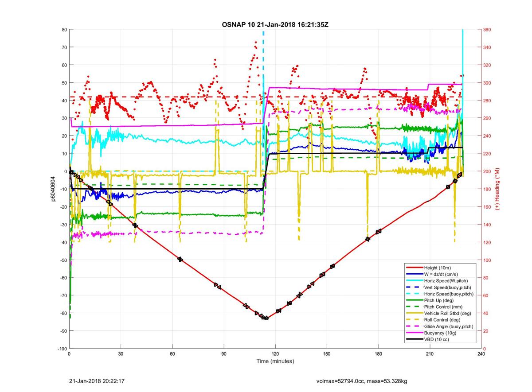This screenshot has height=392, width=532.
Task: Click the heading axis tick label 220
Action: (487, 154)
